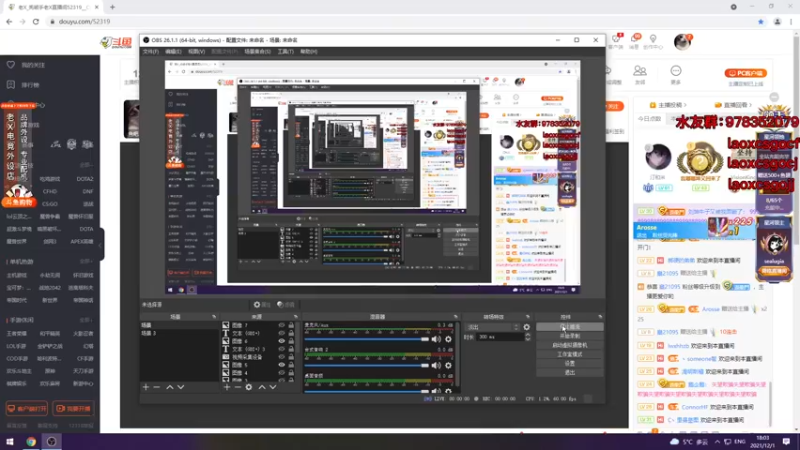Open settings gear for first mixer channel
The height and width of the screenshot is (450, 800).
[448, 339]
